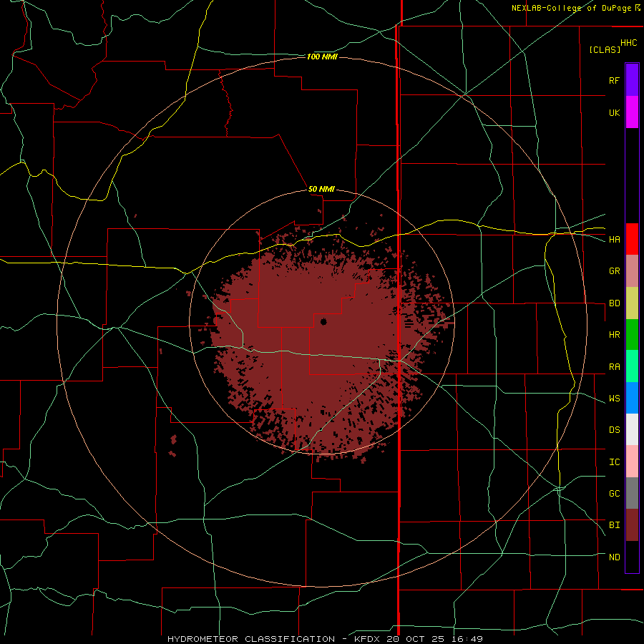The height and width of the screenshot is (644, 644).
Task: Click the '16:49' timestamp
Action: [467, 639]
